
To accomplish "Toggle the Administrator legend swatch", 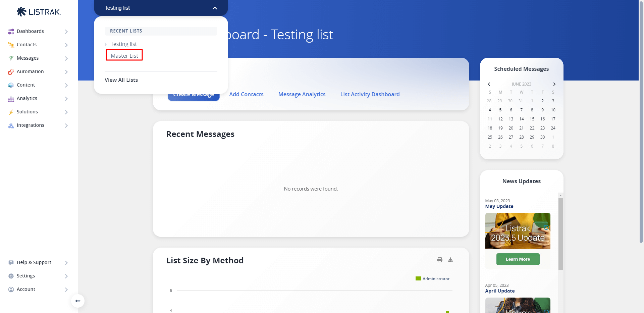I will 418,278.
